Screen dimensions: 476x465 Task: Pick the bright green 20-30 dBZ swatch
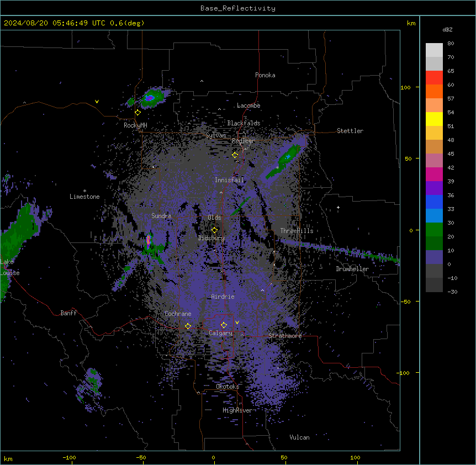click(434, 230)
